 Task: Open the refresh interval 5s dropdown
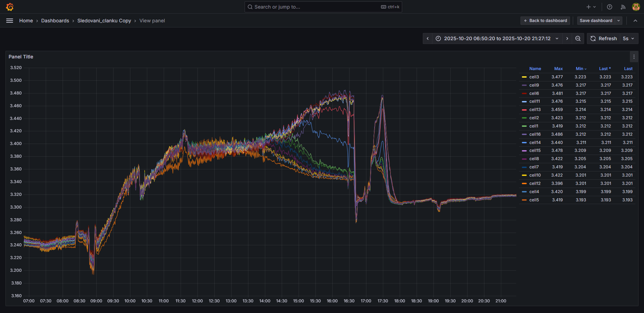click(x=629, y=38)
